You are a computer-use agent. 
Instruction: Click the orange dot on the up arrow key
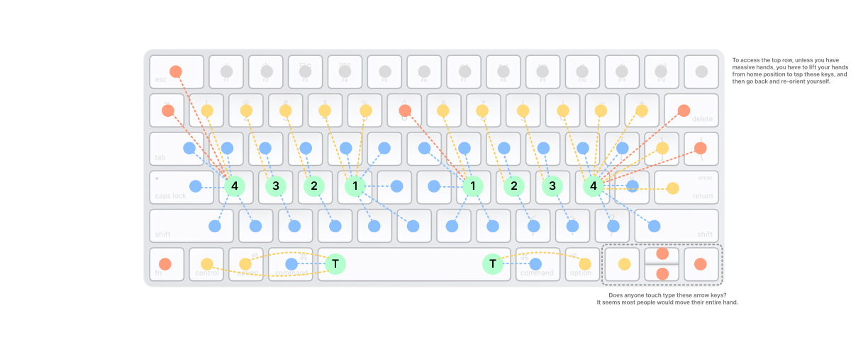click(x=662, y=254)
